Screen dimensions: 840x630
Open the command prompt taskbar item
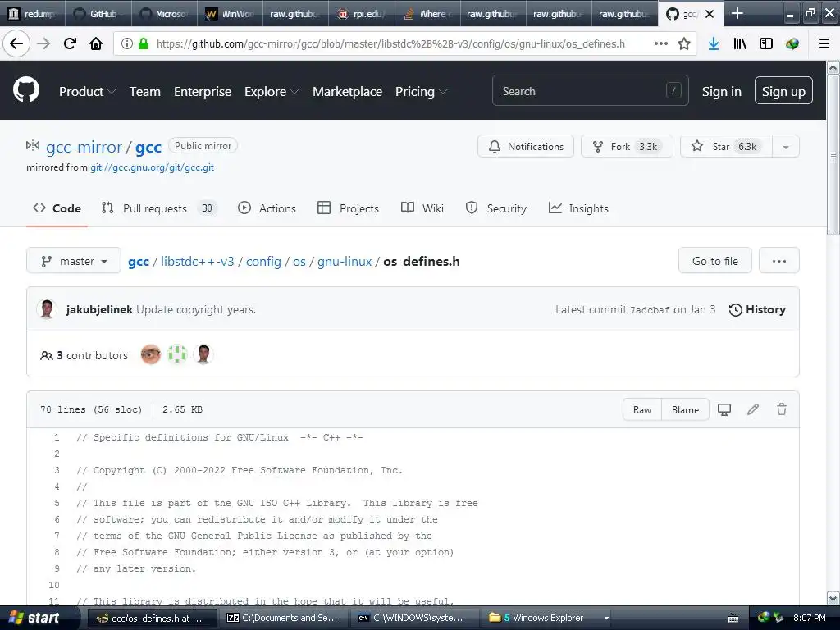[414, 618]
